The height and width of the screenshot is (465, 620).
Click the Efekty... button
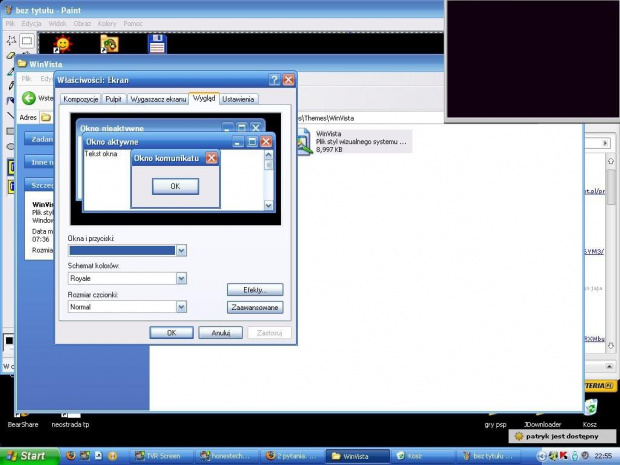click(255, 289)
